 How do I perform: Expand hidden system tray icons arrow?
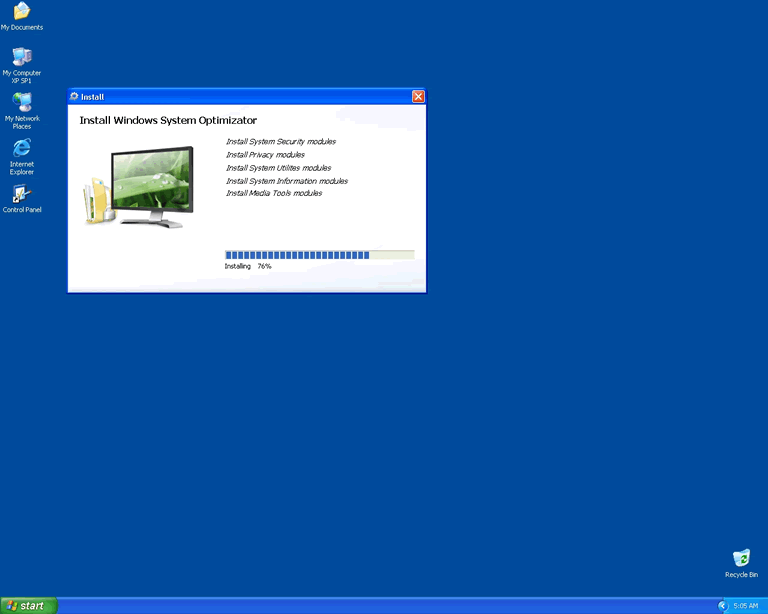click(x=723, y=606)
